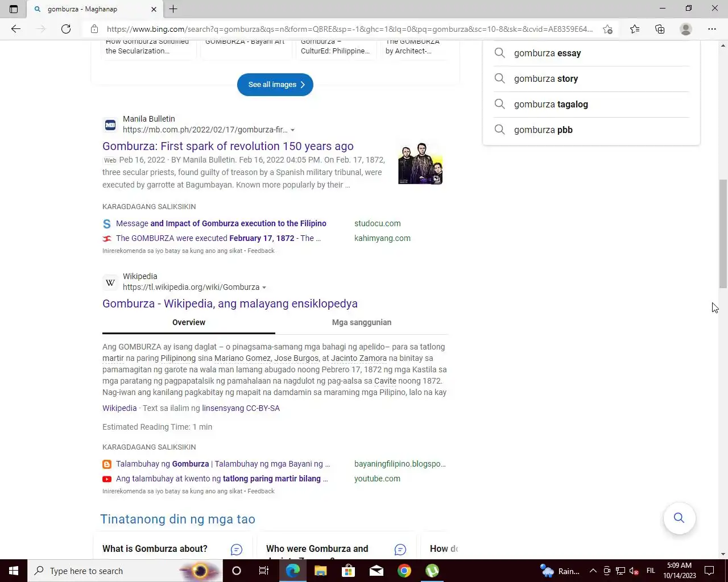Close the gomburza - Maghanap tab
Screen dimensions: 728x582
click(x=154, y=9)
